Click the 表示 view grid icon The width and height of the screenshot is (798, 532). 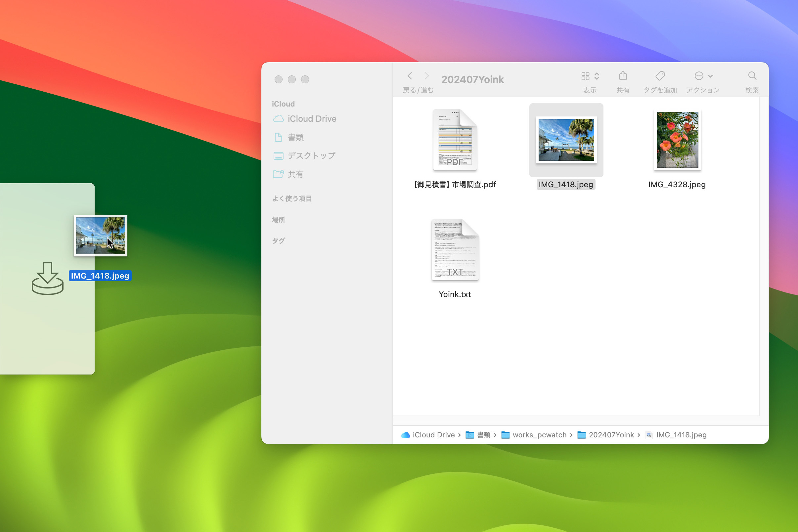tap(586, 76)
